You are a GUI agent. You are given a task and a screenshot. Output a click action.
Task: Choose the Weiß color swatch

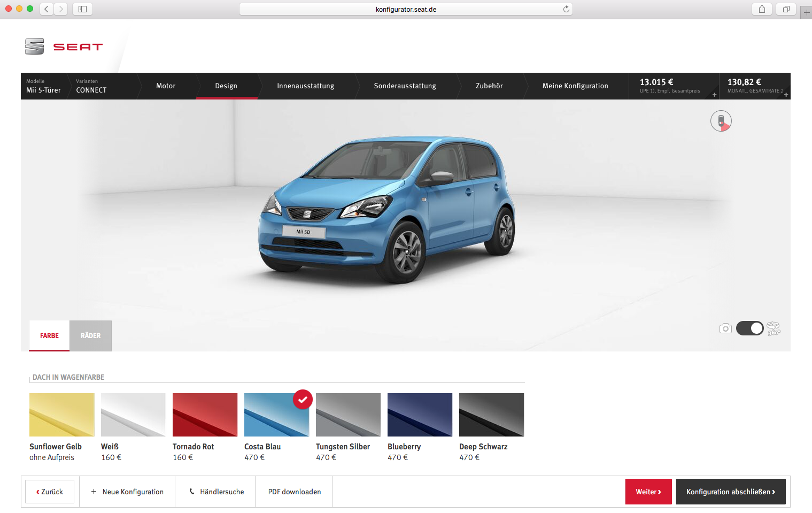pyautogui.click(x=134, y=415)
